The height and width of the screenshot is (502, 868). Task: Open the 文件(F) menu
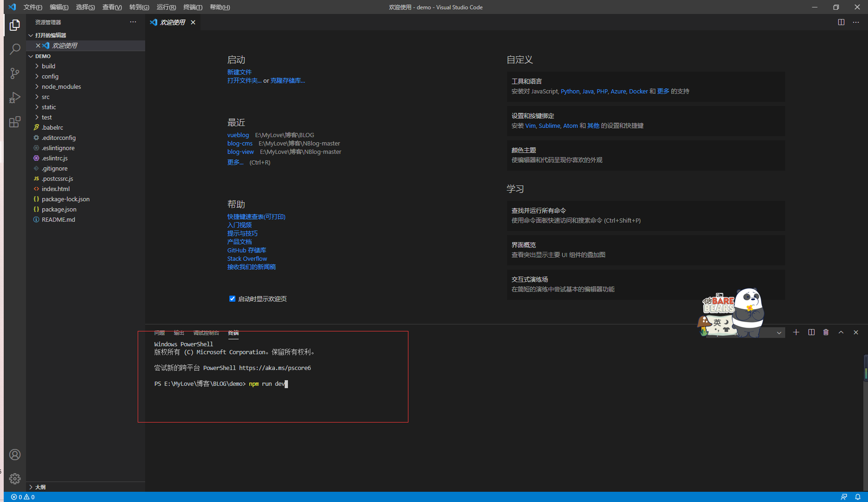(33, 7)
